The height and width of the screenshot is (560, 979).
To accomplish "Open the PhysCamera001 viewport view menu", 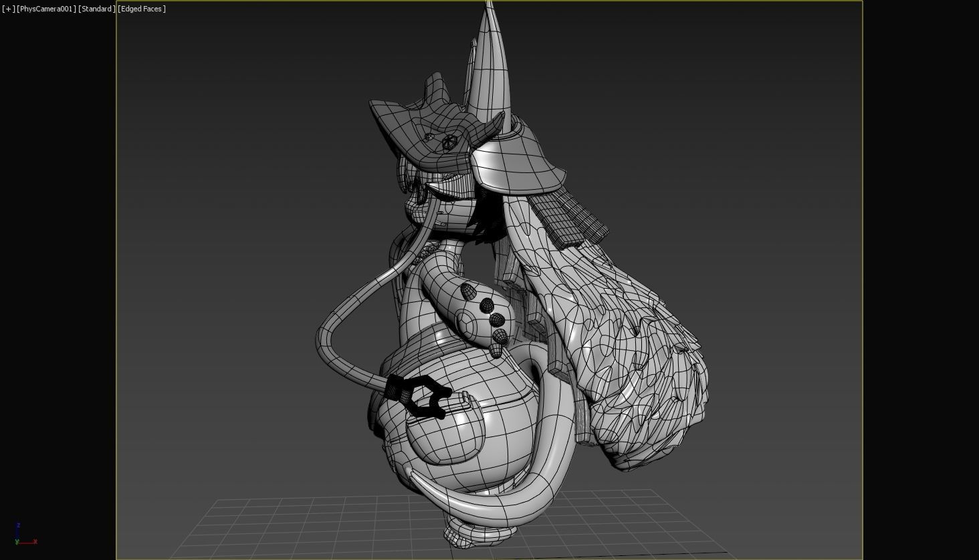I will coord(46,9).
